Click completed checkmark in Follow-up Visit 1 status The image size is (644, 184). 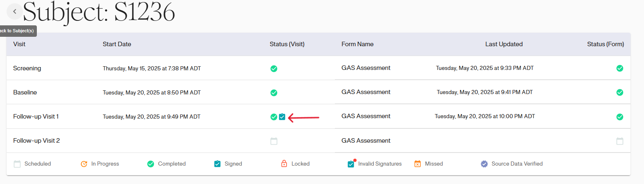tap(274, 117)
